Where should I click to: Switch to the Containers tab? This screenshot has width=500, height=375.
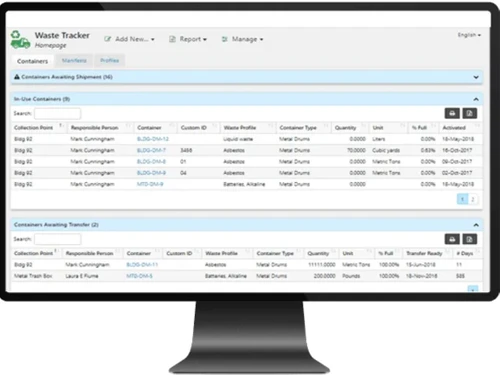coord(32,61)
